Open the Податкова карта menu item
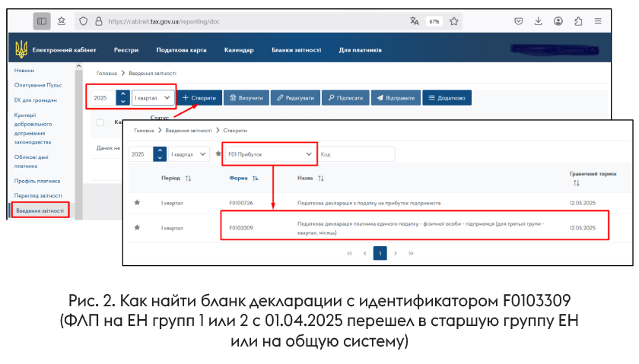Viewport: 639px width, 364px height. 181,50
